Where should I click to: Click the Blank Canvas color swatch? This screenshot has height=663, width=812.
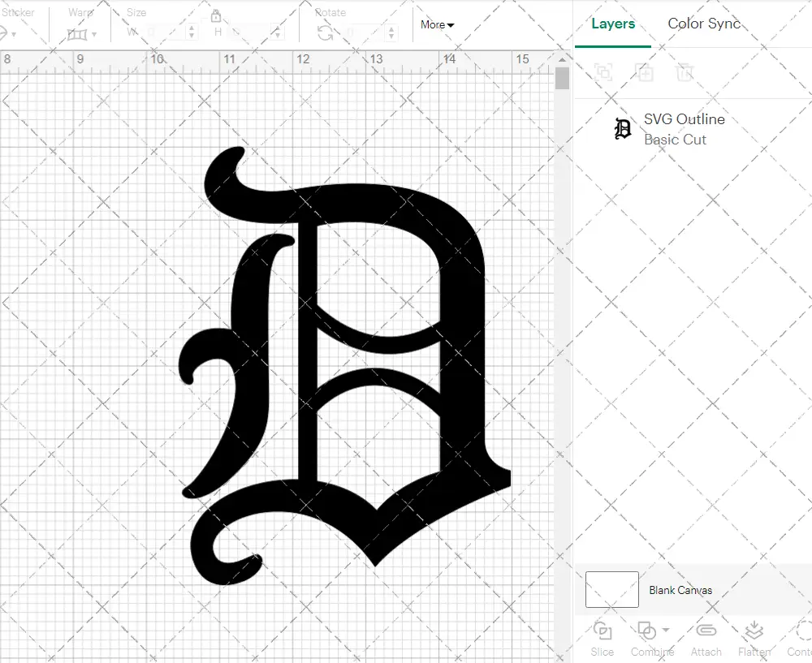point(611,590)
